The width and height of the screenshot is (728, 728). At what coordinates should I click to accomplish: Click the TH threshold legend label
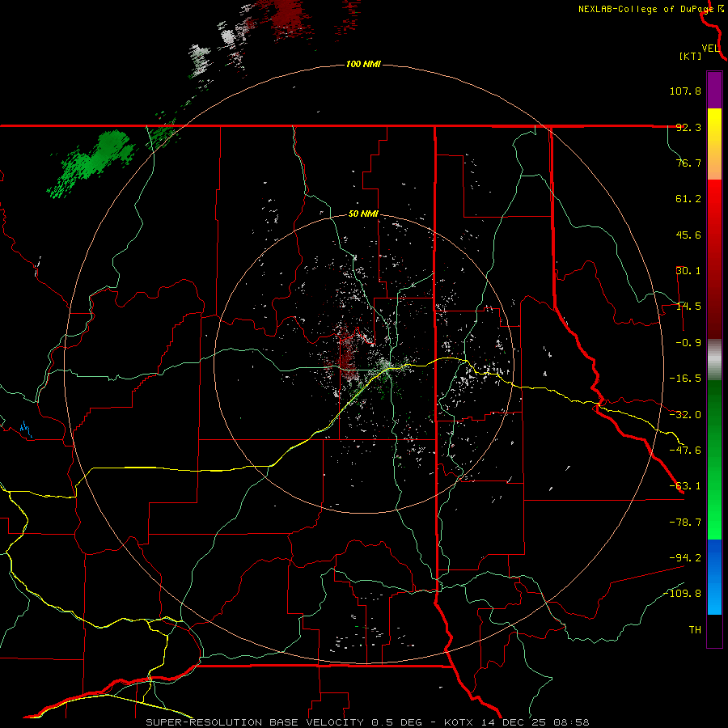(695, 630)
